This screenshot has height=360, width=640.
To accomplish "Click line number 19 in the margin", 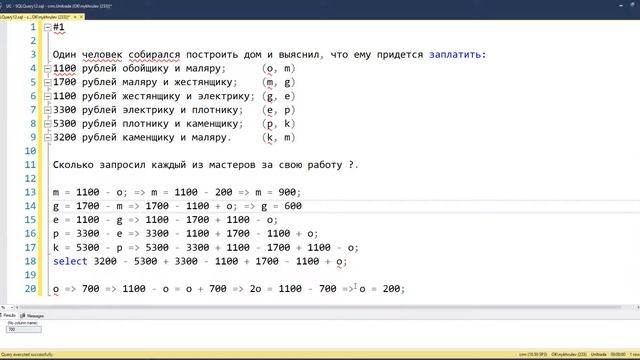I will (30, 275).
